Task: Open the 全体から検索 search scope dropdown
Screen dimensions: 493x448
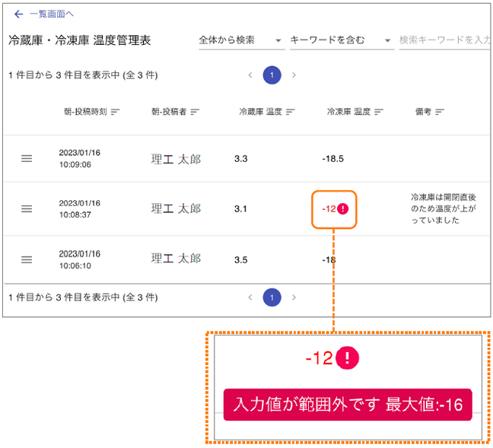Action: tap(241, 40)
